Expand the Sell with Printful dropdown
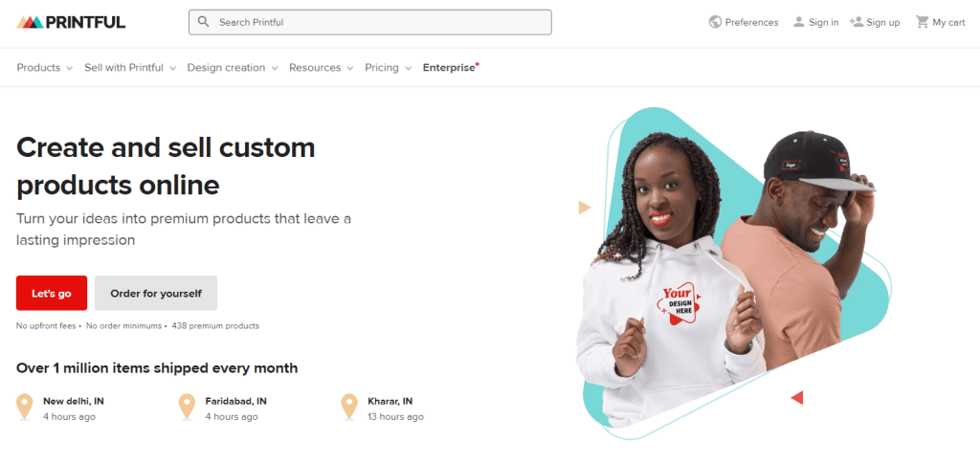 [x=130, y=67]
